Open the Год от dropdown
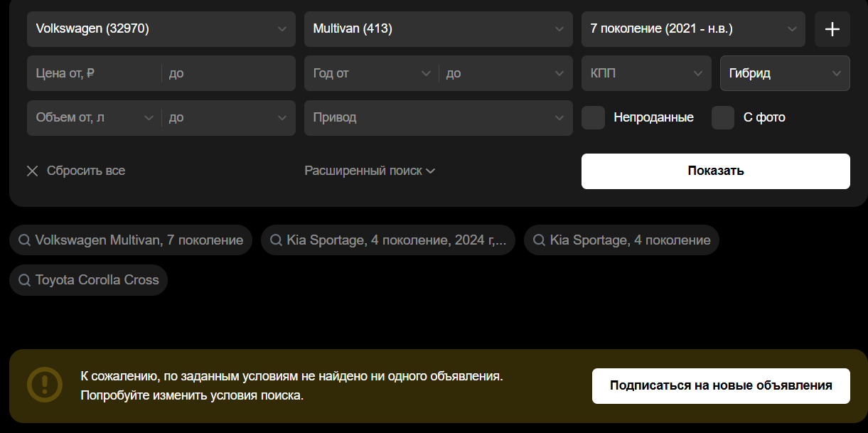 (x=371, y=73)
